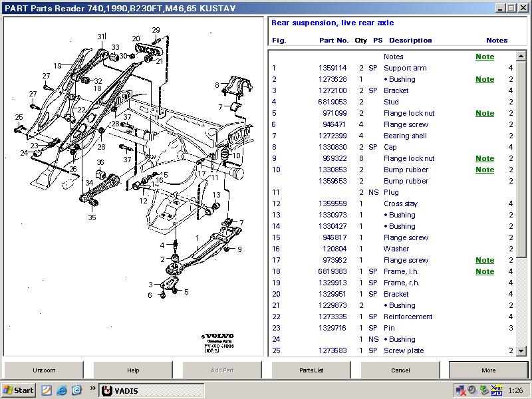Click the Xear 3D tray icon

point(496,390)
